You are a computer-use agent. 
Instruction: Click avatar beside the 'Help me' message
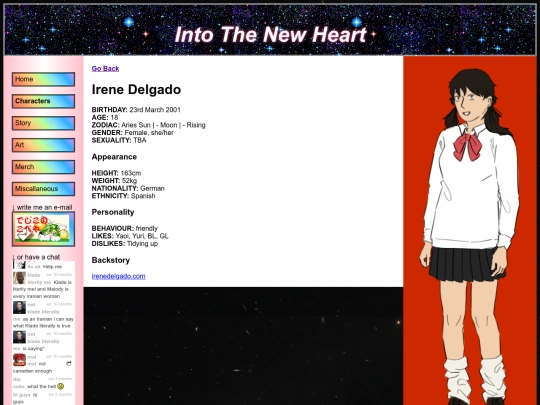(x=19, y=265)
